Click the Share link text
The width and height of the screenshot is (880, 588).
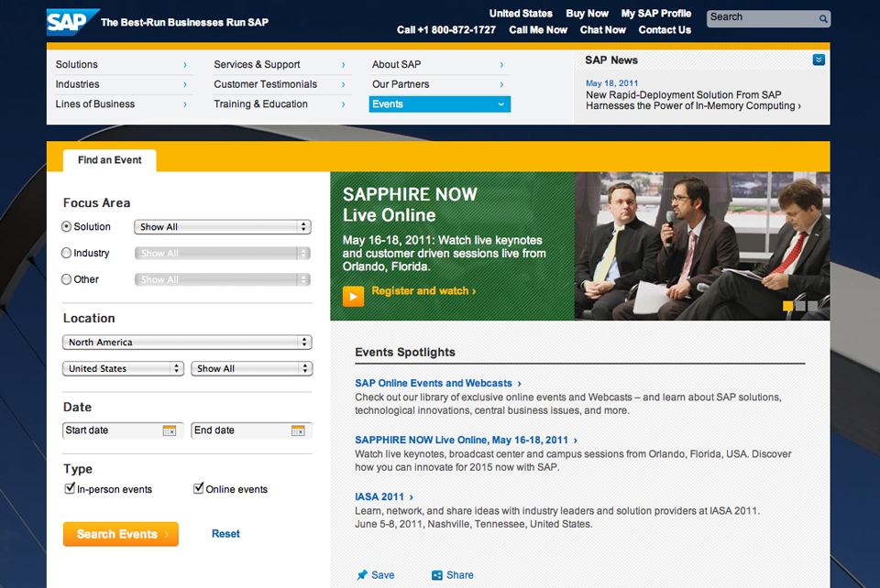pos(459,575)
